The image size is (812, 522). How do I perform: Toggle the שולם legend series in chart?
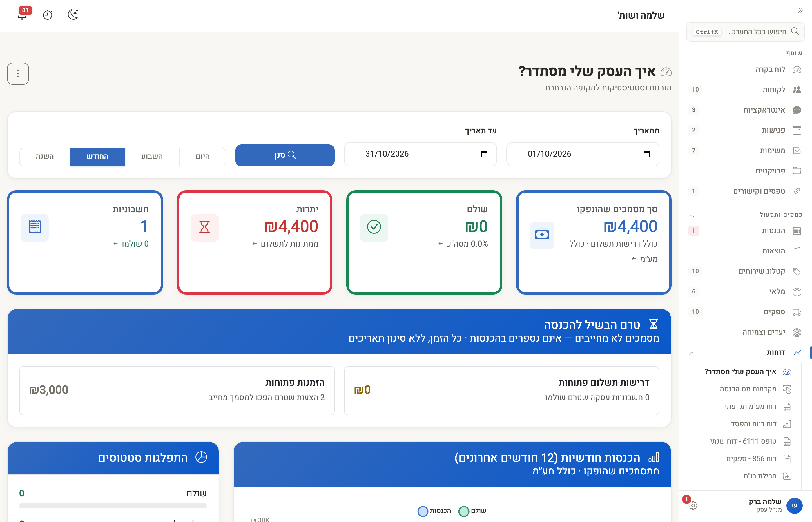coord(472,511)
